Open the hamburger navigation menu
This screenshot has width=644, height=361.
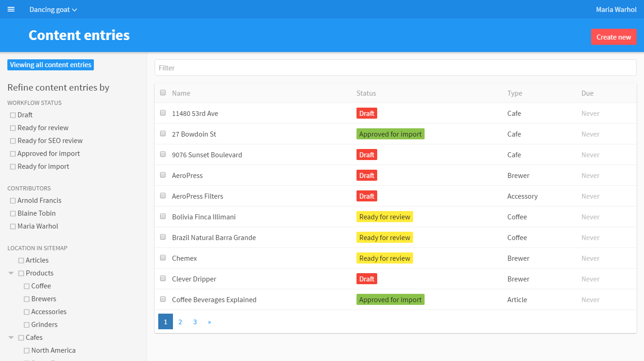[11, 10]
